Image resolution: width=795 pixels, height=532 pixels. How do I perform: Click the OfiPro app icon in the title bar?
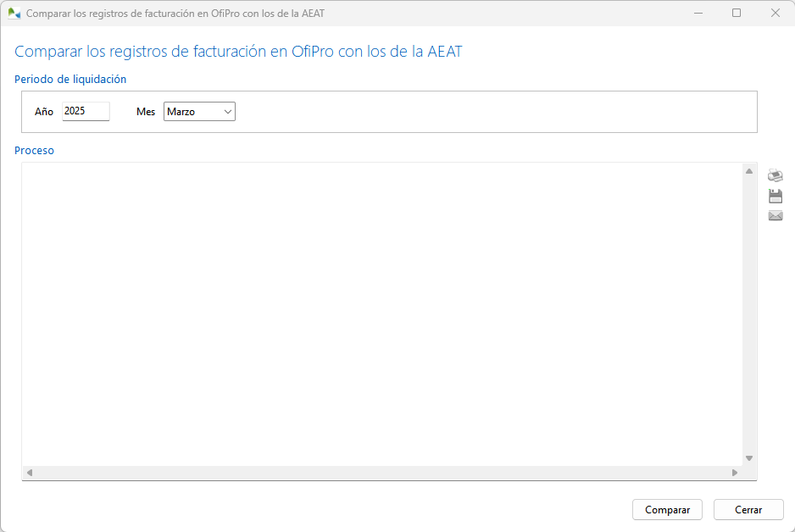pos(14,13)
